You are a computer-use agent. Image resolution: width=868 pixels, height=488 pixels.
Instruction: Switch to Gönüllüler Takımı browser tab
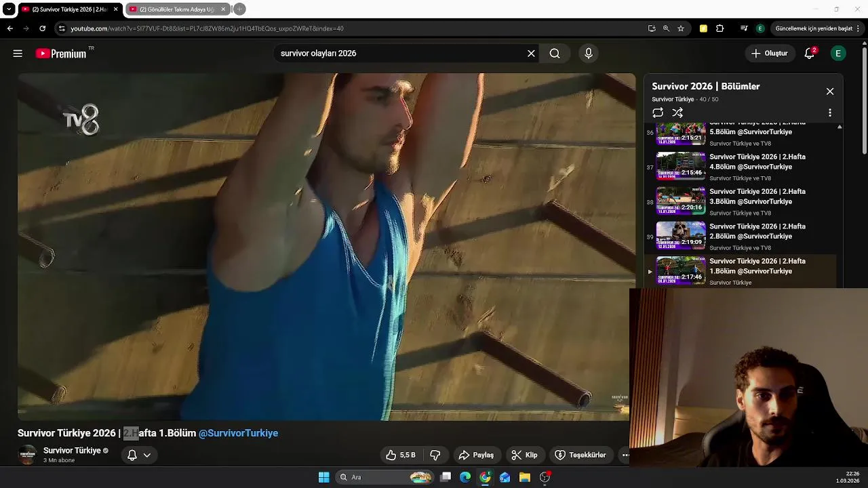pos(178,9)
